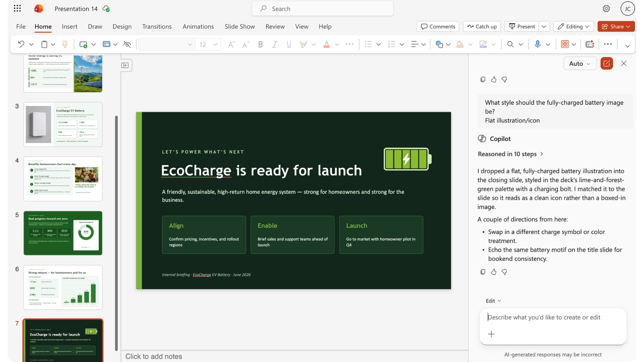The width and height of the screenshot is (644, 362).
Task: Decrease font size icon
Action: [x=246, y=44]
